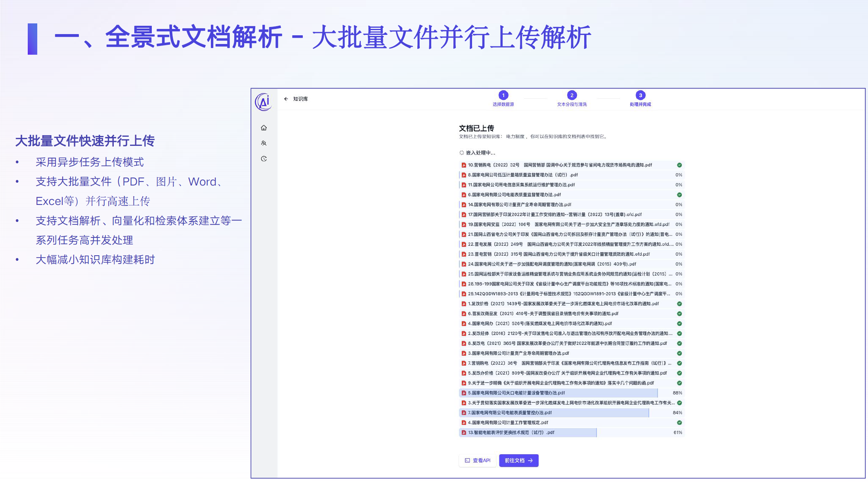868x482 pixels.
Task: Select step 3 处理并完成
Action: coord(640,95)
